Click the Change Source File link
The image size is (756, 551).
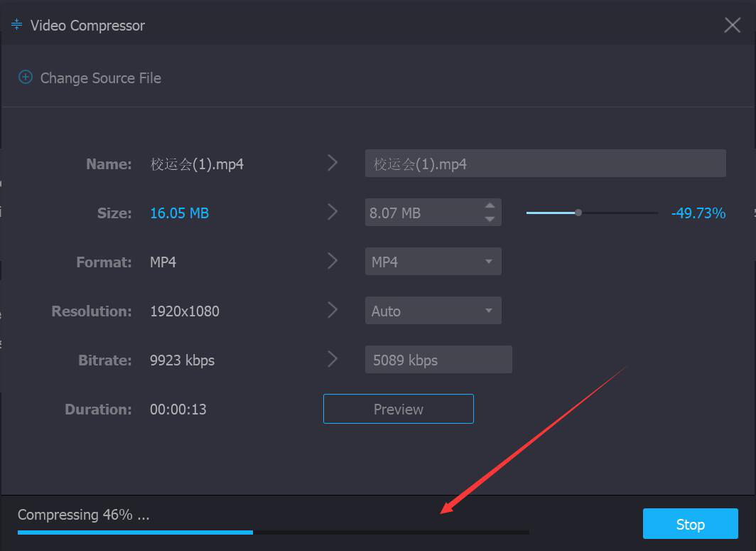pyautogui.click(x=100, y=78)
